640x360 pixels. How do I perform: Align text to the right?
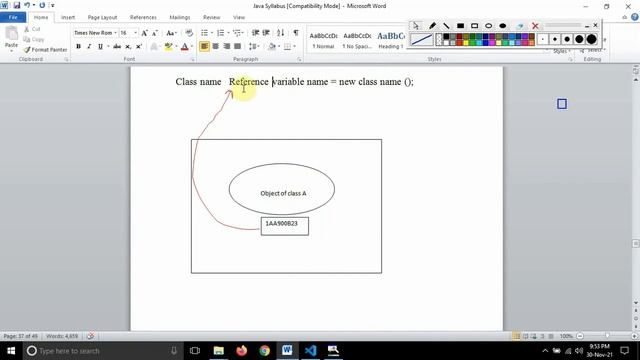tap(227, 47)
